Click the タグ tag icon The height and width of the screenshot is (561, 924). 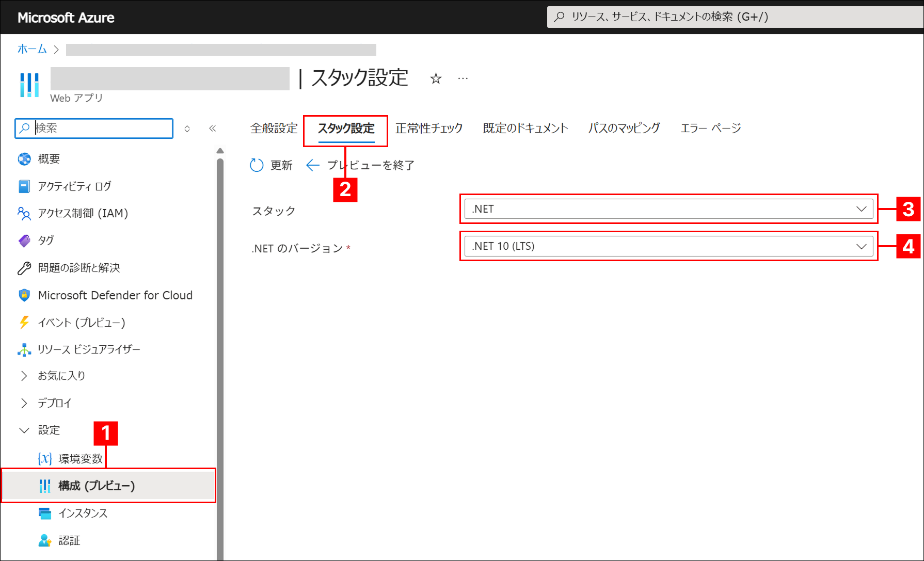24,241
